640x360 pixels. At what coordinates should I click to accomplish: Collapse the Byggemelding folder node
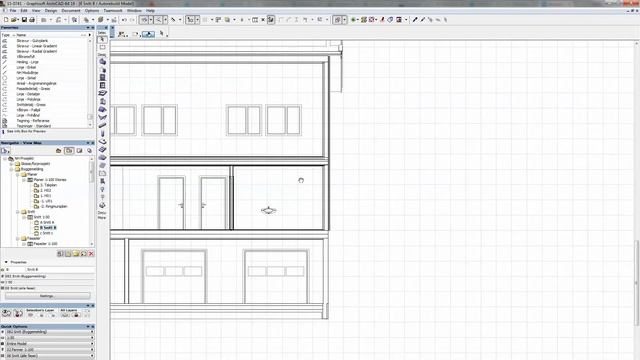click(x=11, y=169)
